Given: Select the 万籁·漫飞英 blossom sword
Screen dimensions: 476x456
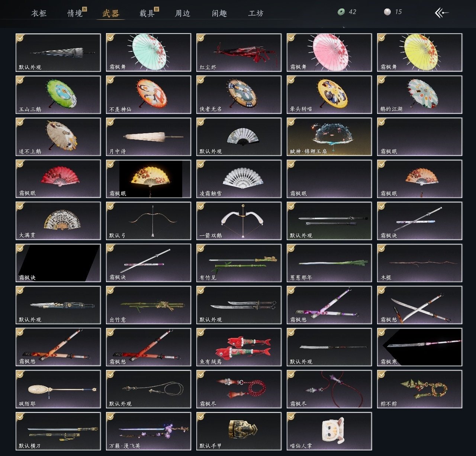Looking at the screenshot, I should coord(148,431).
